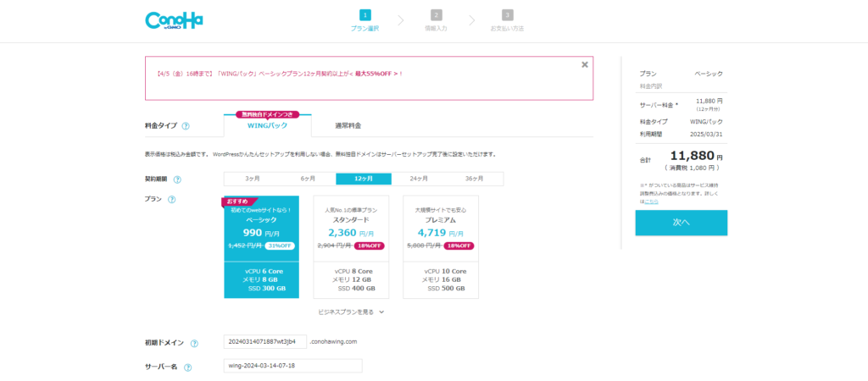Click the 初期ドメイン input field
Viewport: 868px width, 381px height.
coord(265,342)
